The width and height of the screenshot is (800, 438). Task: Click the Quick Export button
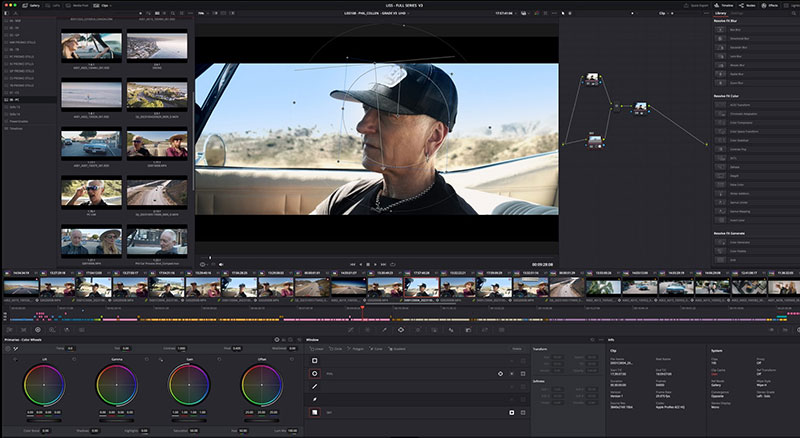[695, 5]
